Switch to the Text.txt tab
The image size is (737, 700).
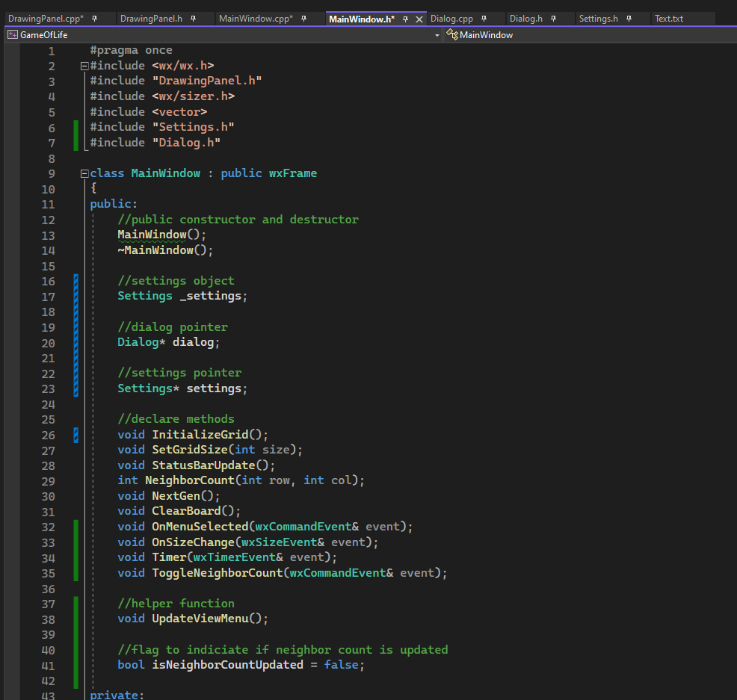pos(668,19)
